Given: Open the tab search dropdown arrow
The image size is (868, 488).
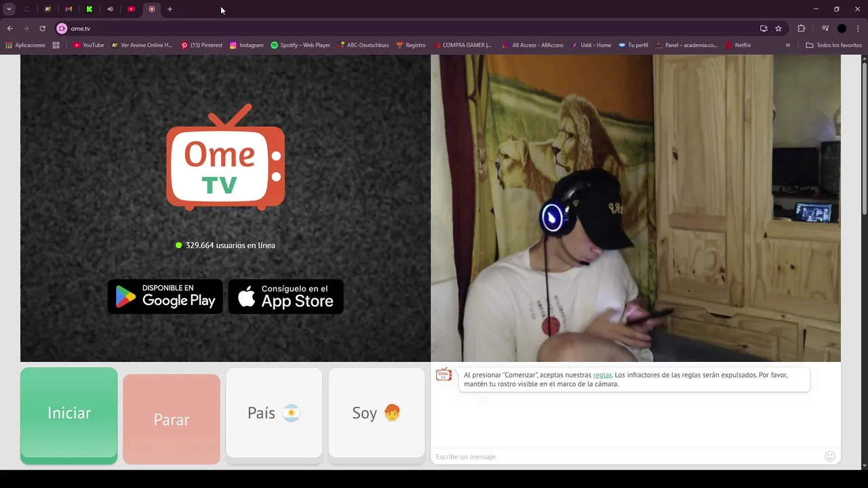Looking at the screenshot, I should pyautogui.click(x=9, y=9).
